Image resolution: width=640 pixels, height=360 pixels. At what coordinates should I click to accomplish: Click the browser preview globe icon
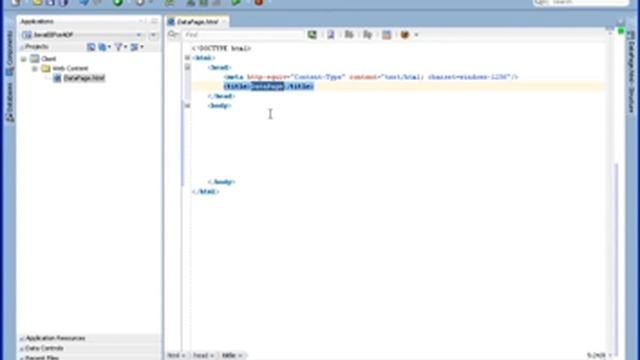click(x=404, y=35)
